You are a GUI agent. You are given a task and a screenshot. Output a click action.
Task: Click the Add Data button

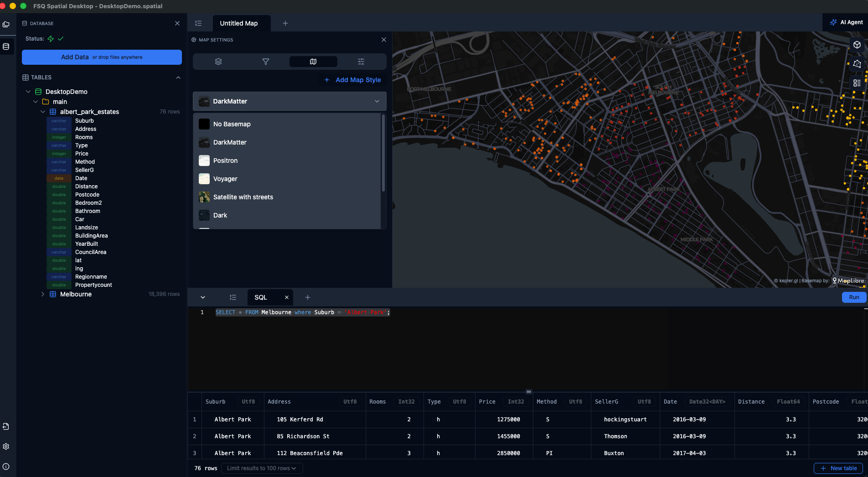click(102, 57)
